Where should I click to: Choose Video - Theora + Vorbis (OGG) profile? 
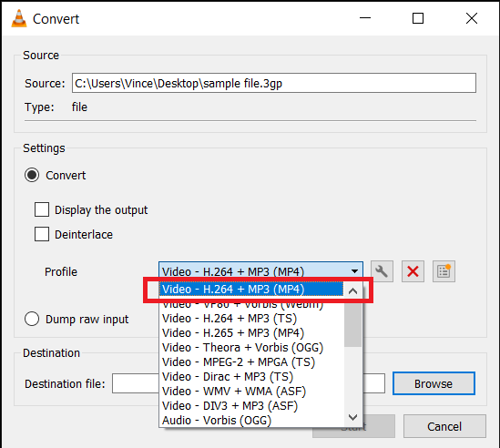251,348
